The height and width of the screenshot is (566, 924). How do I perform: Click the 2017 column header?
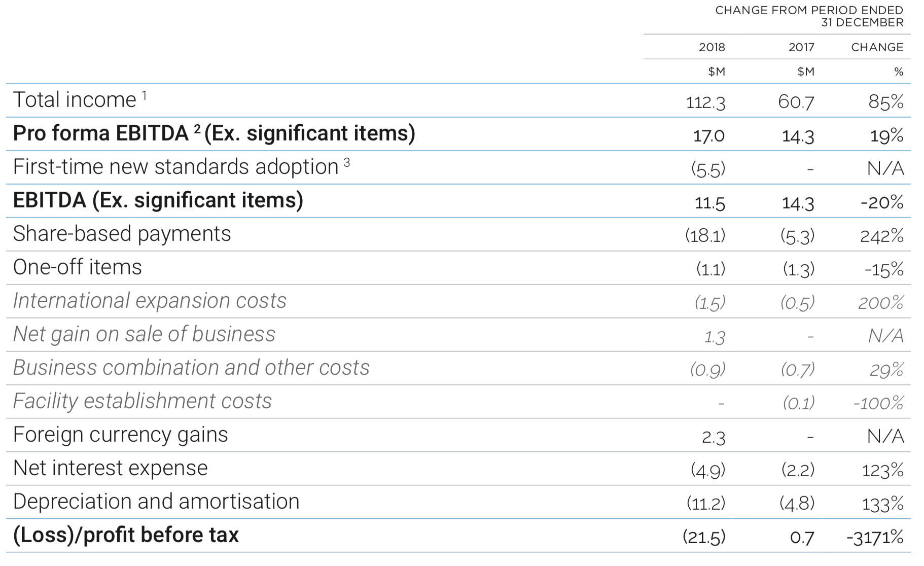801,47
